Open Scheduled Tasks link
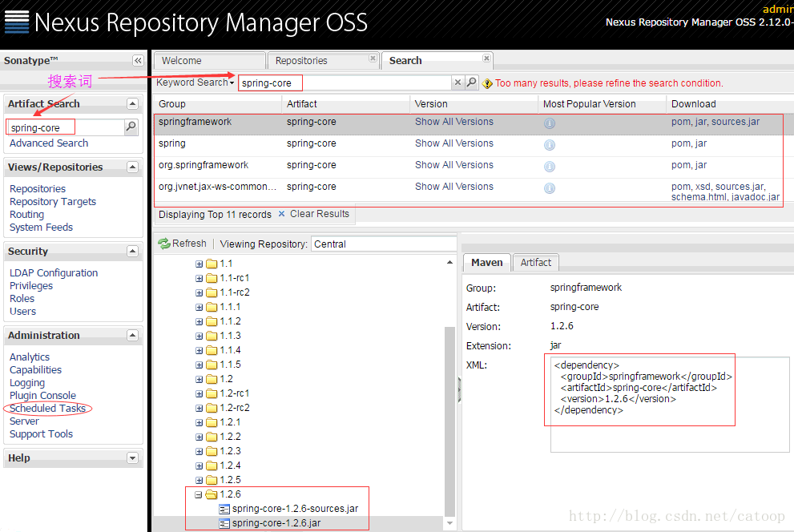The image size is (794, 532). [x=47, y=409]
